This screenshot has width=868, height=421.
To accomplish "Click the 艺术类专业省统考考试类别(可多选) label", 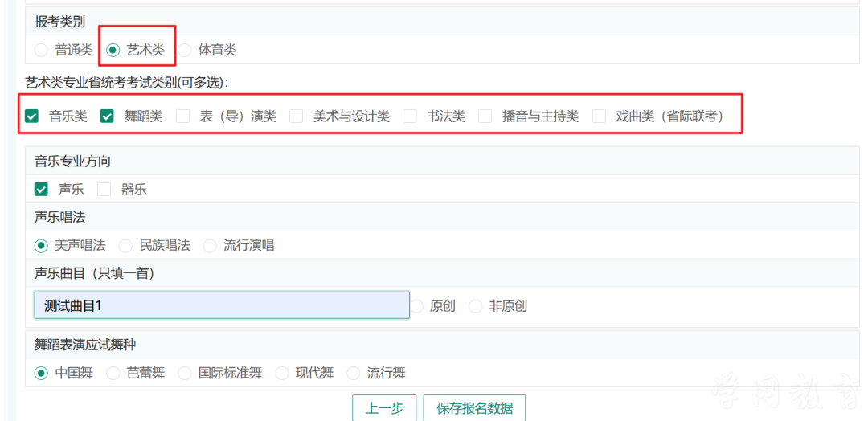I will point(127,83).
